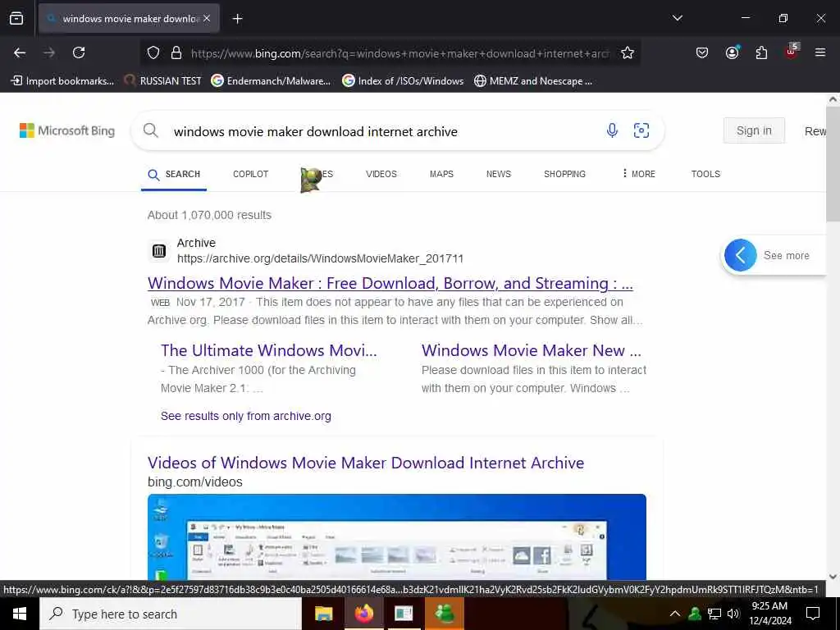The height and width of the screenshot is (630, 840).
Task: Open the Pocket save button
Action: [702, 52]
